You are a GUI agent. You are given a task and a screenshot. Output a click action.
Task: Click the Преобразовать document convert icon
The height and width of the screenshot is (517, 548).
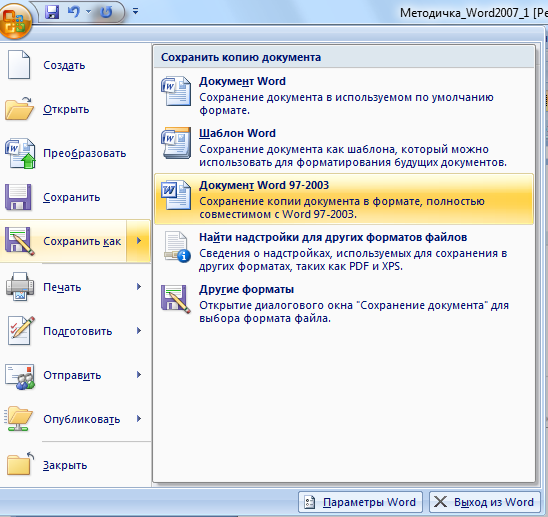click(20, 153)
